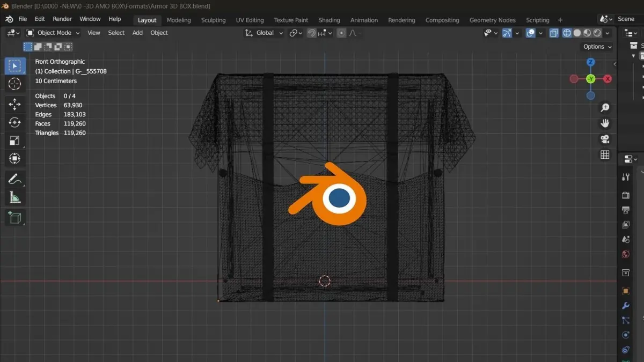Click the pan view hand gizmo
This screenshot has width=644, height=362.
(605, 123)
